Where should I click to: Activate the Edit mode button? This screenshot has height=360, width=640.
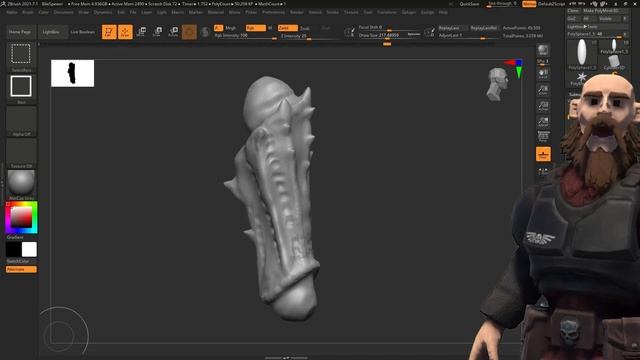109,32
